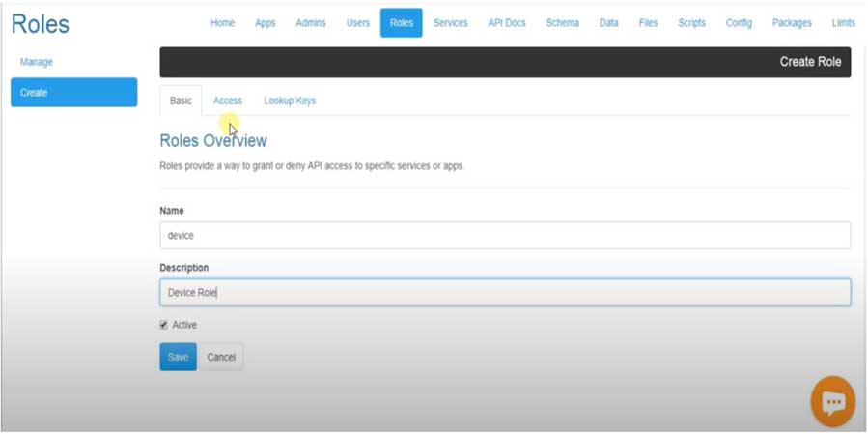868x434 pixels.
Task: Open API Docs from the navbar
Action: 507,23
